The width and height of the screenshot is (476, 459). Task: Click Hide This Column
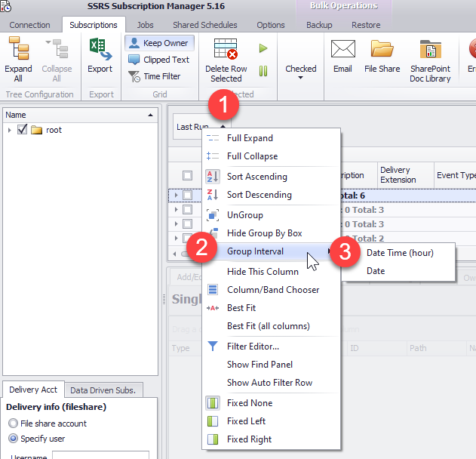272,272
